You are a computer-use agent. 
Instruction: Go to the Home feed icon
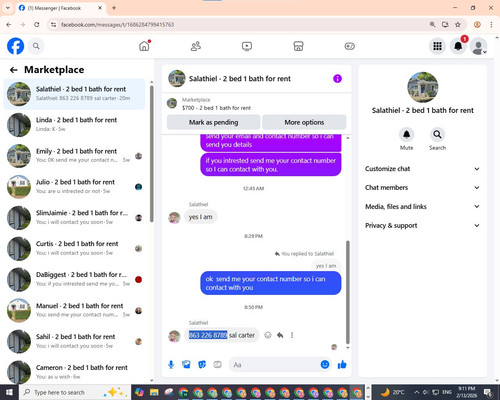pyautogui.click(x=144, y=46)
